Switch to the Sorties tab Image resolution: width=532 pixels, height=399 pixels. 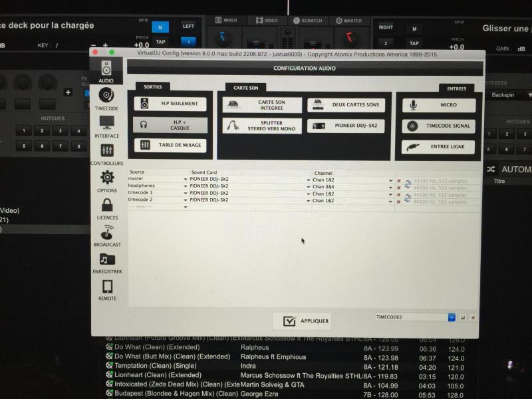pyautogui.click(x=153, y=87)
